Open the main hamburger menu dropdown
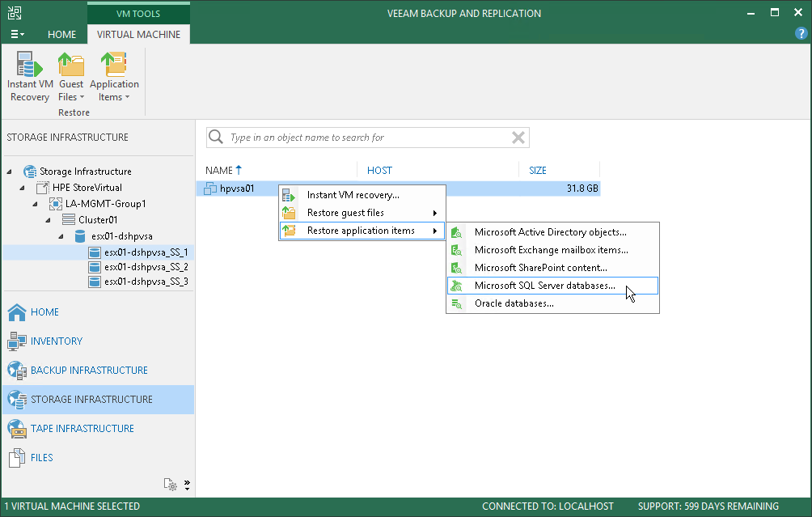 click(x=17, y=35)
